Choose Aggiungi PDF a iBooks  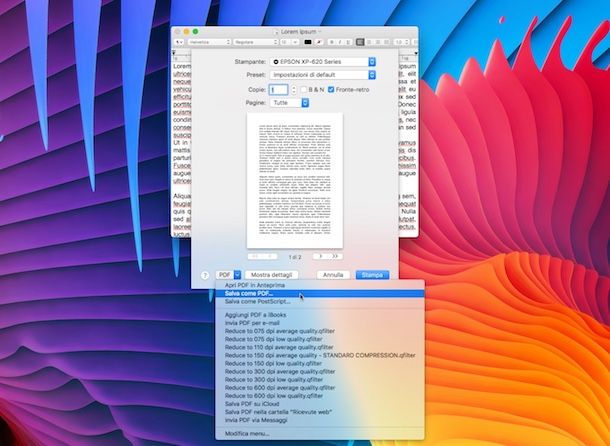click(320, 315)
